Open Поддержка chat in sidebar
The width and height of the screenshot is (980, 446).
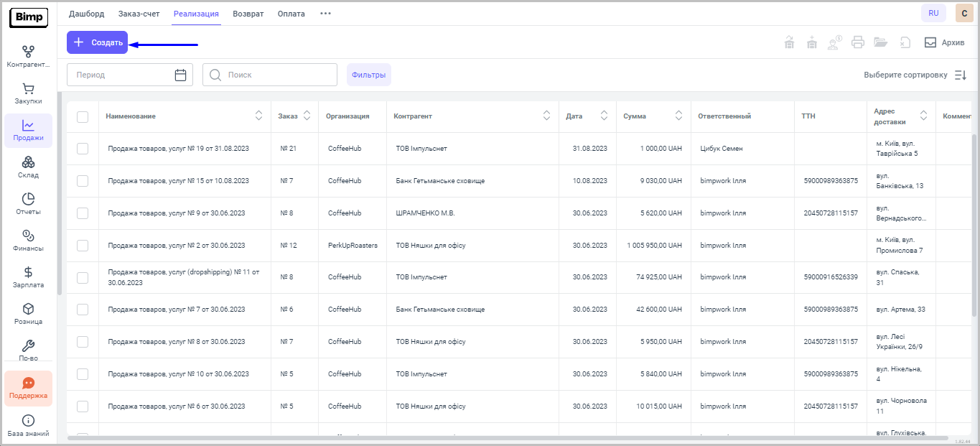[28, 389]
